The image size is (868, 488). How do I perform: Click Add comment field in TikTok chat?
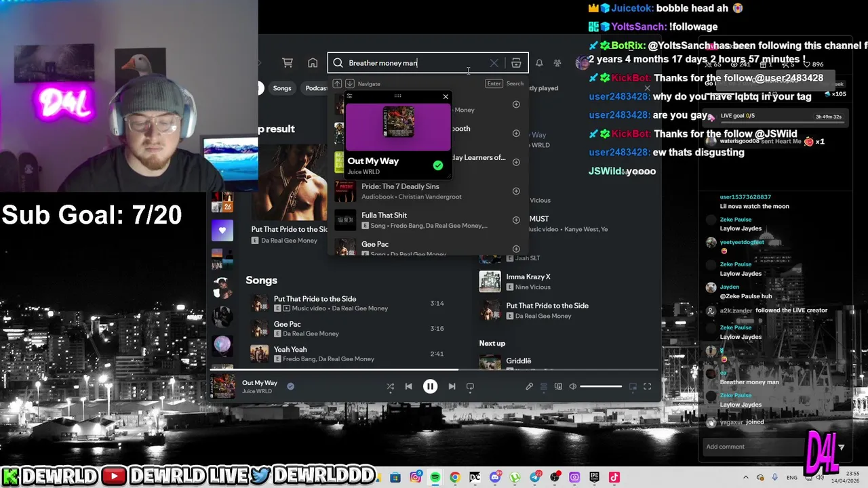(x=753, y=447)
